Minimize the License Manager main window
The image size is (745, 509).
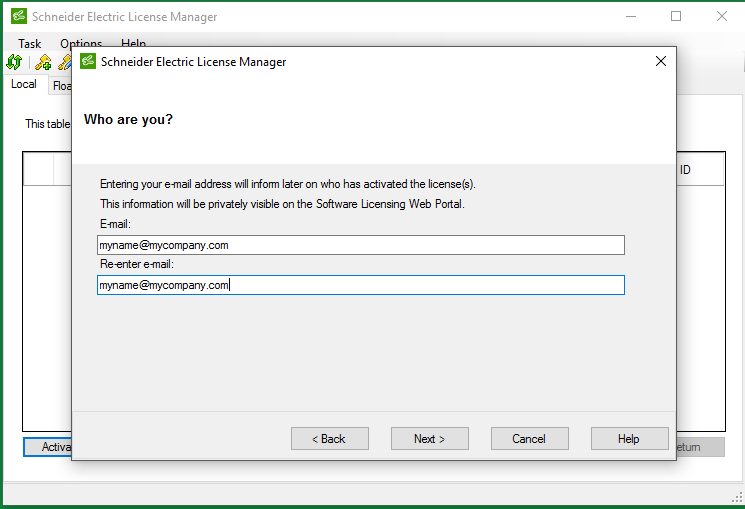631,16
